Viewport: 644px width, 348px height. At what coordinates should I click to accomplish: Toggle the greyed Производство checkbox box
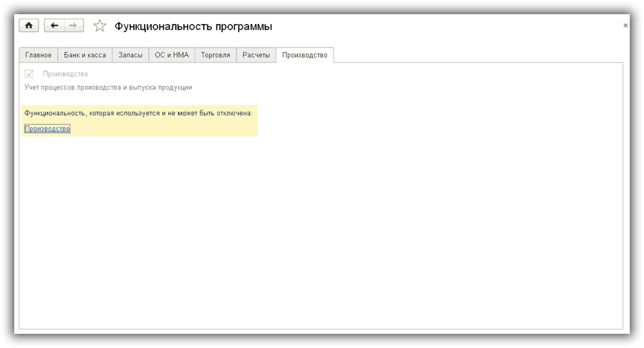(29, 73)
